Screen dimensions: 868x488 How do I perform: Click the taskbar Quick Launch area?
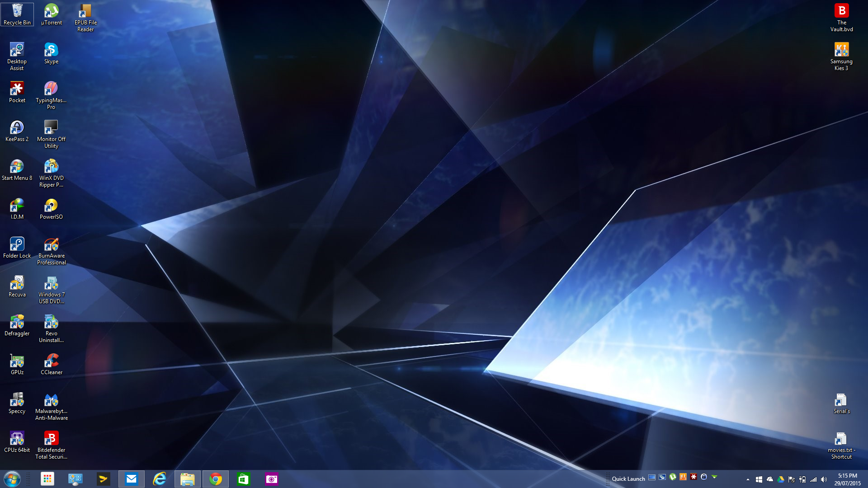coord(629,479)
